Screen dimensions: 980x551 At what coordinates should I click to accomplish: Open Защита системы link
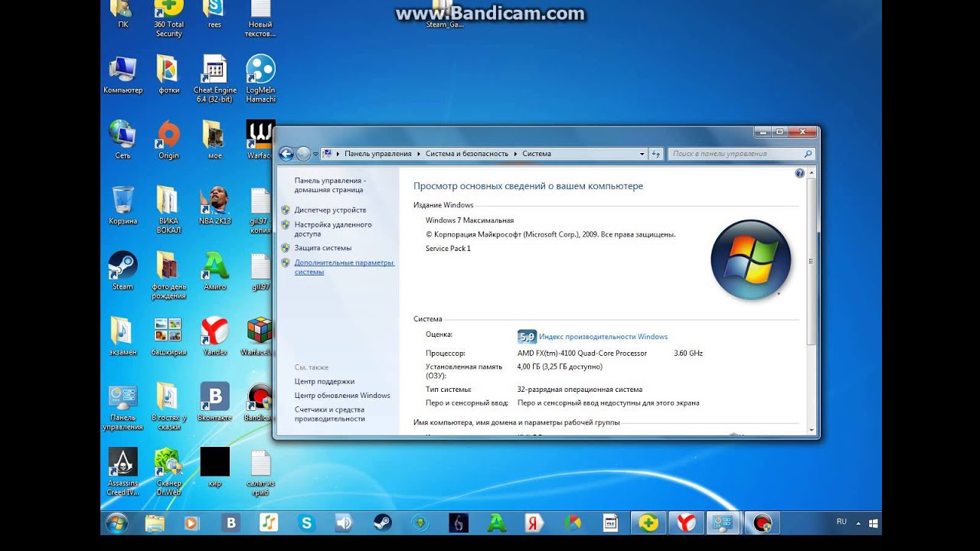pos(323,248)
